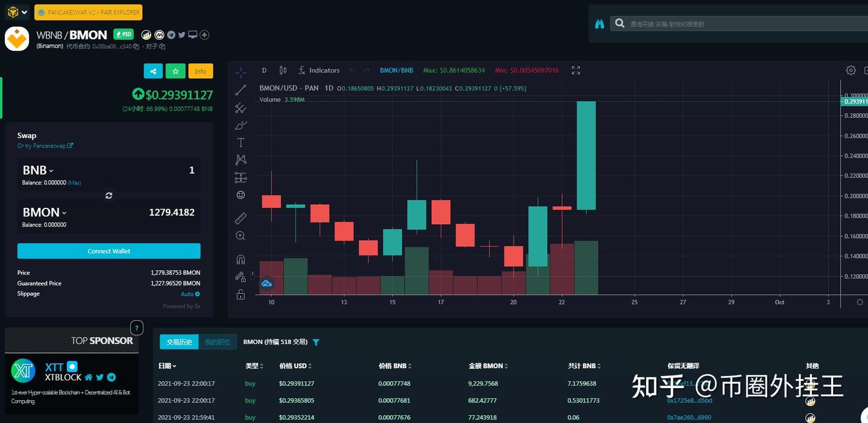Enter fullscreen chart mode

pyautogui.click(x=576, y=70)
